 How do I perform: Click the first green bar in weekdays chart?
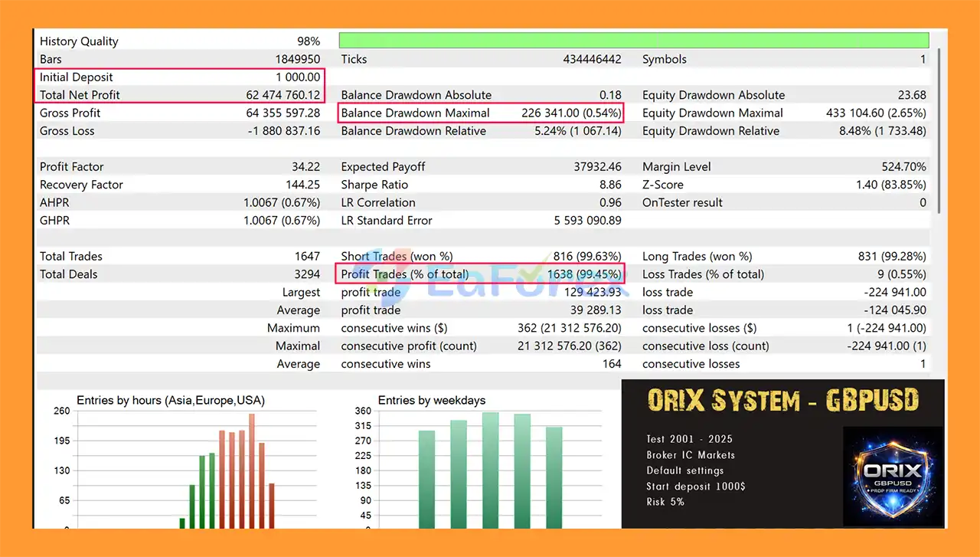pyautogui.click(x=426, y=479)
